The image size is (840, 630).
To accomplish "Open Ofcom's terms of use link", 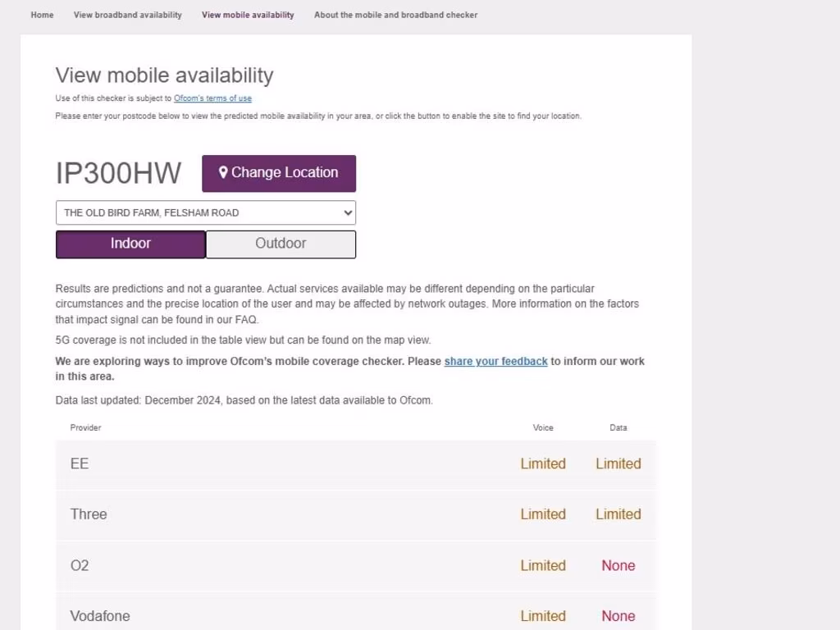I will (212, 98).
